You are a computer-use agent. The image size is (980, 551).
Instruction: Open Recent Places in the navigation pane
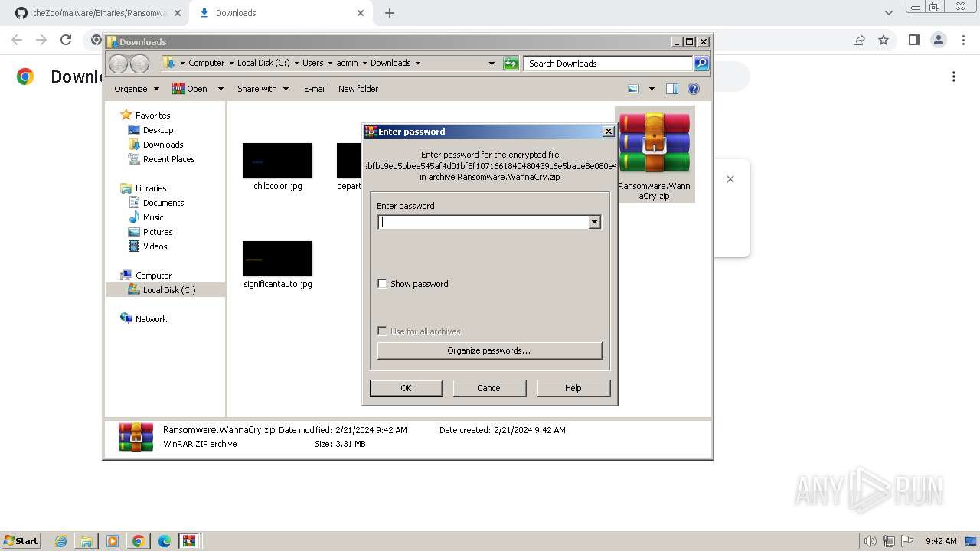click(168, 159)
